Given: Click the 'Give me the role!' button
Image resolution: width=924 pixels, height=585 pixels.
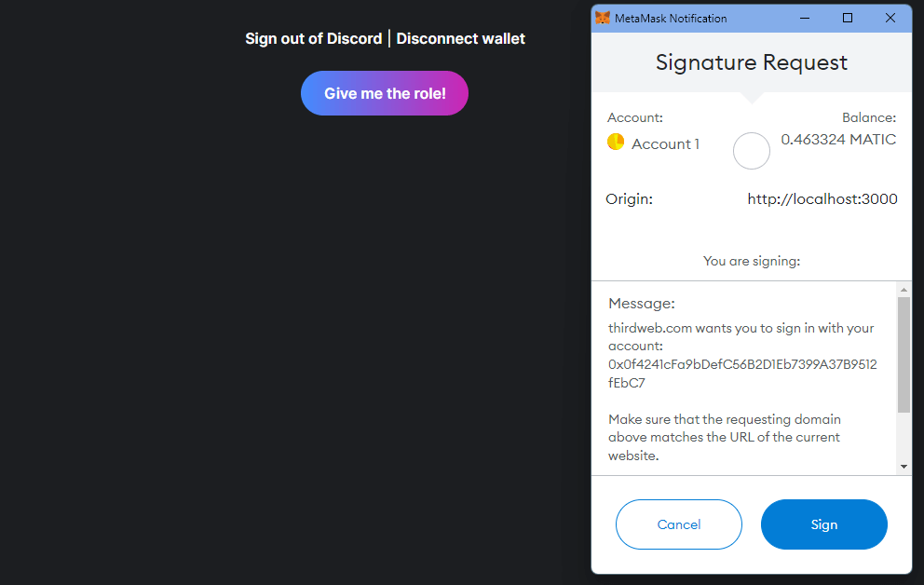Looking at the screenshot, I should (x=384, y=93).
